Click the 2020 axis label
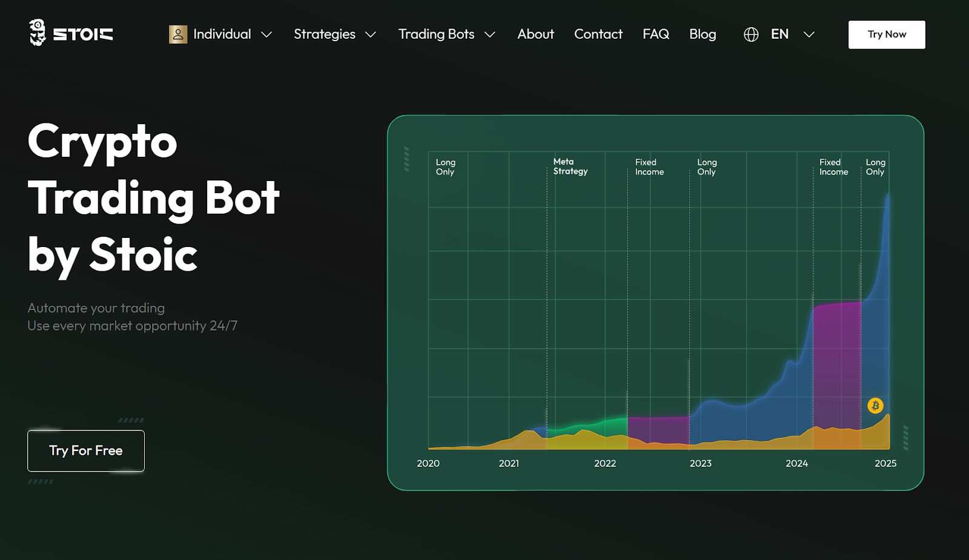The height and width of the screenshot is (560, 969). (x=428, y=463)
